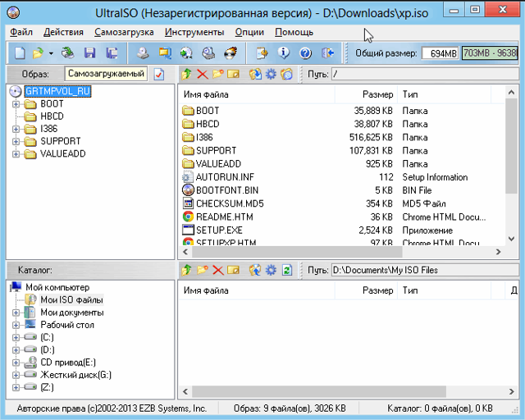Create new folder in the image pane toolbar

point(217,74)
